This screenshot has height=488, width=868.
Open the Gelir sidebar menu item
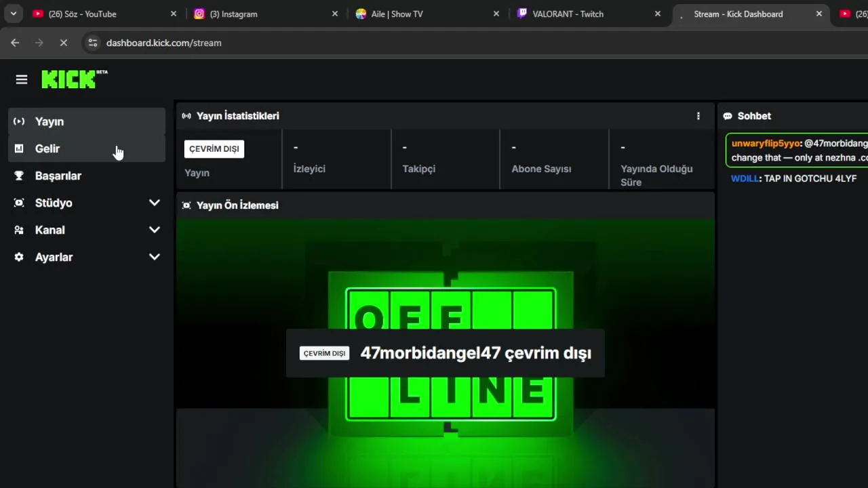(x=87, y=148)
